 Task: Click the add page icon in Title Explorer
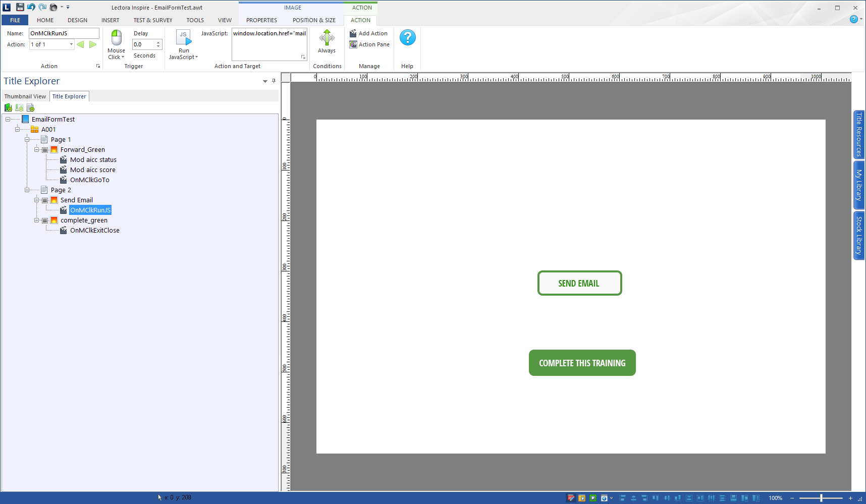coord(30,107)
